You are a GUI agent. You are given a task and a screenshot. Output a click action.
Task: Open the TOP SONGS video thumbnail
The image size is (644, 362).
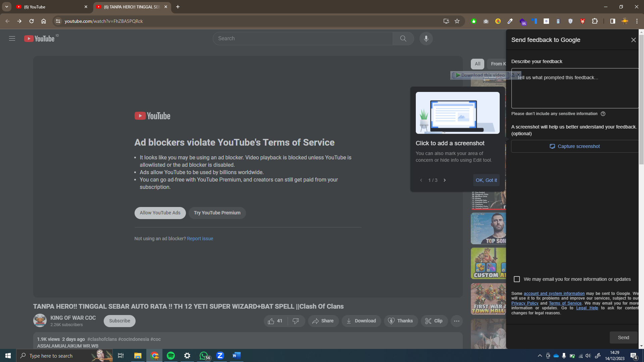[x=488, y=228]
